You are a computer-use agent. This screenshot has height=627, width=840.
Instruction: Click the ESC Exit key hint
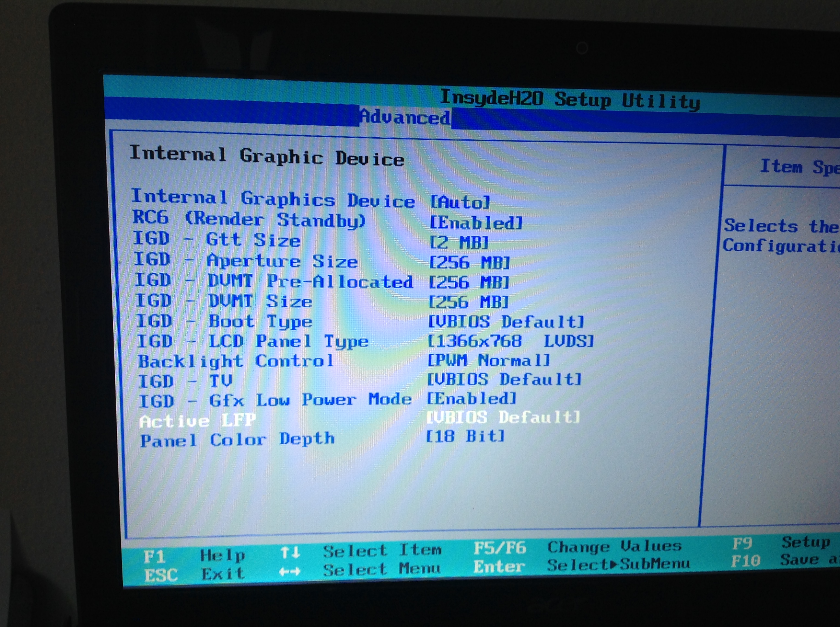pos(161,575)
